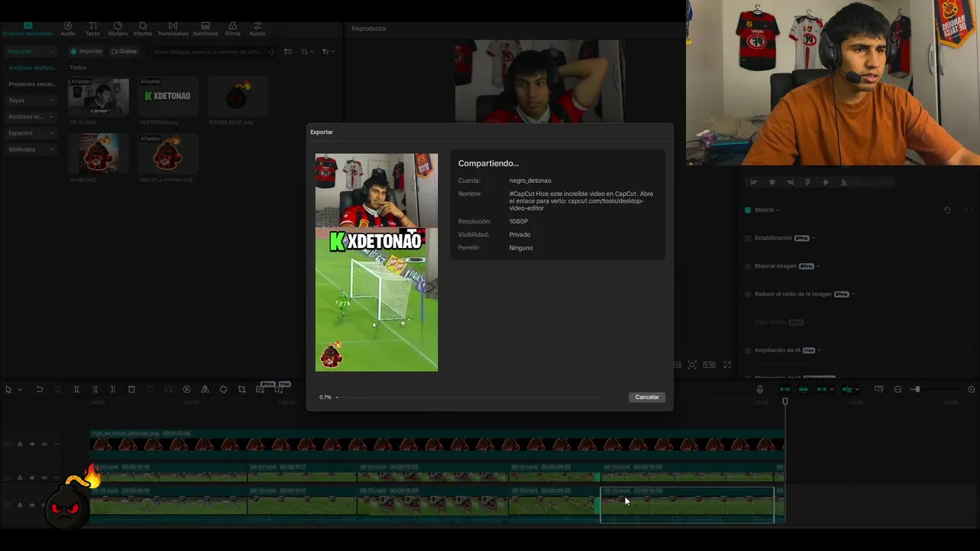Click the timeline redo icon
This screenshot has height=551, width=980.
(x=57, y=390)
